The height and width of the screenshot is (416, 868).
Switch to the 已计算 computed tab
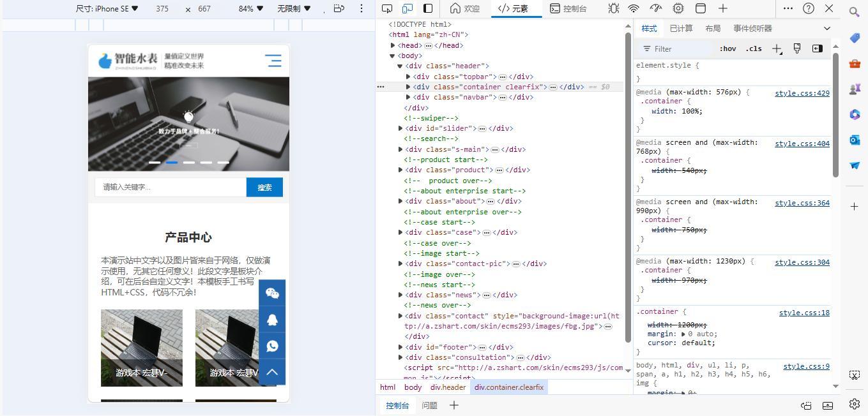point(681,28)
